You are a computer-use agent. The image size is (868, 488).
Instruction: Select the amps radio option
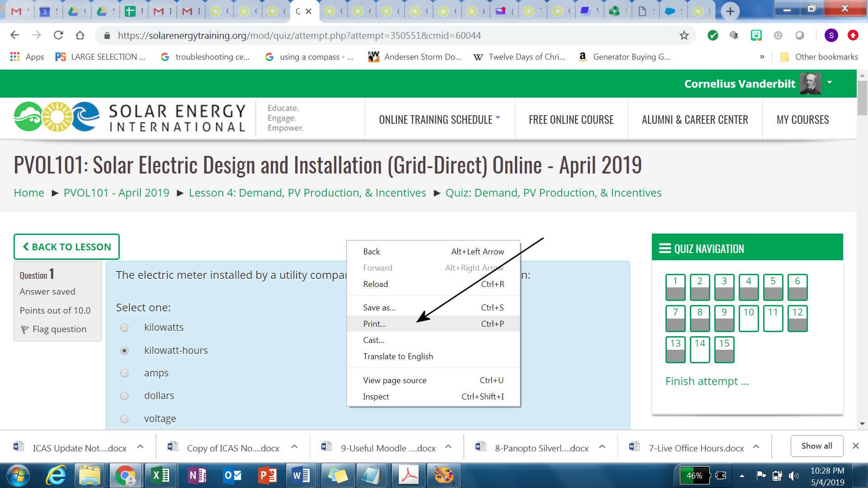pyautogui.click(x=124, y=373)
